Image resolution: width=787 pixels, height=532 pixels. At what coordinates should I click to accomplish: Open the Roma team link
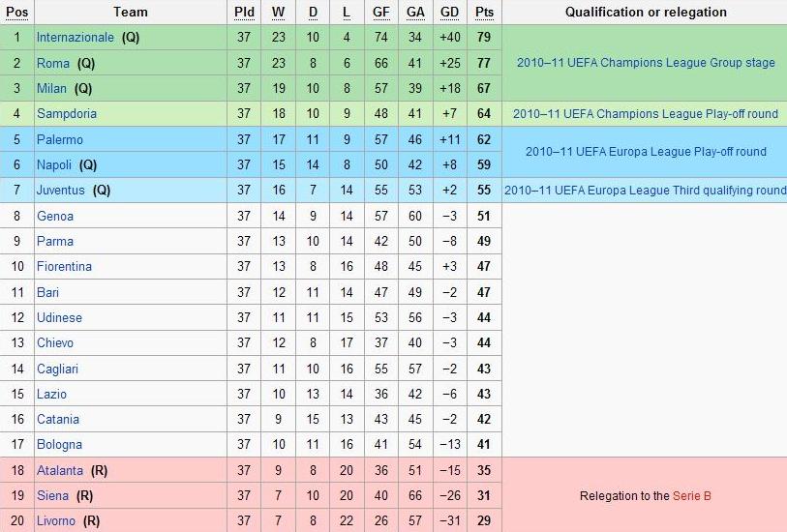pos(53,63)
